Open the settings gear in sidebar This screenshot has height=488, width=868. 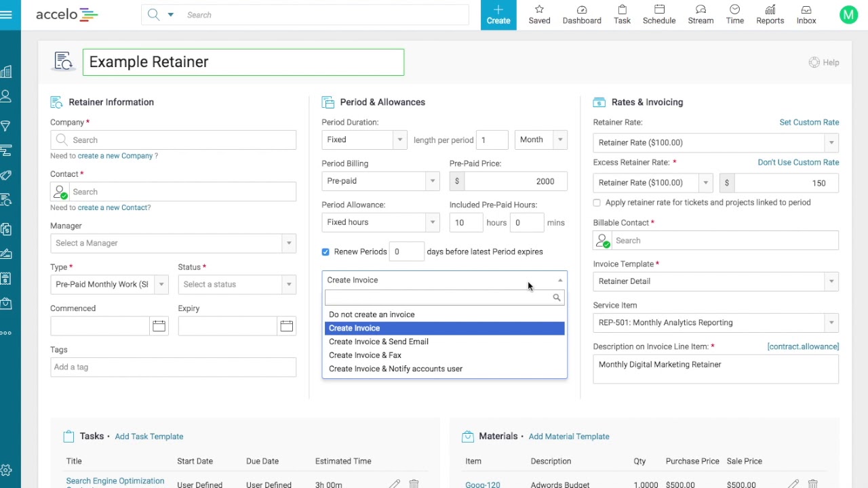tap(6, 470)
